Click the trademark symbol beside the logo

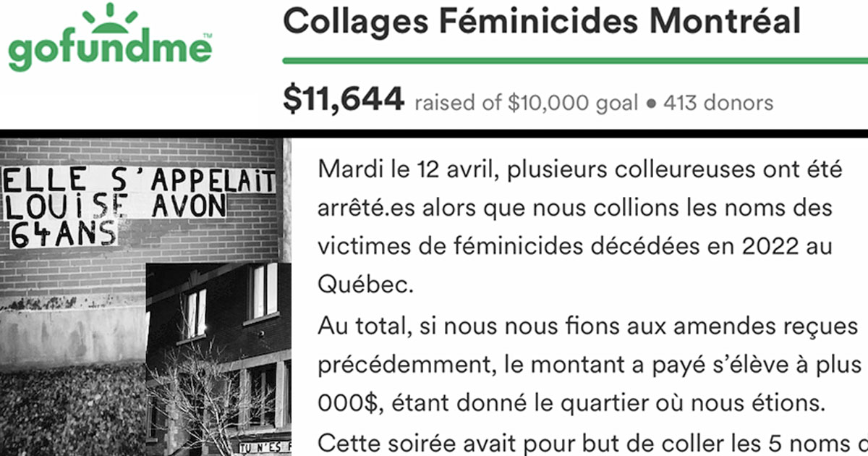coord(205,35)
